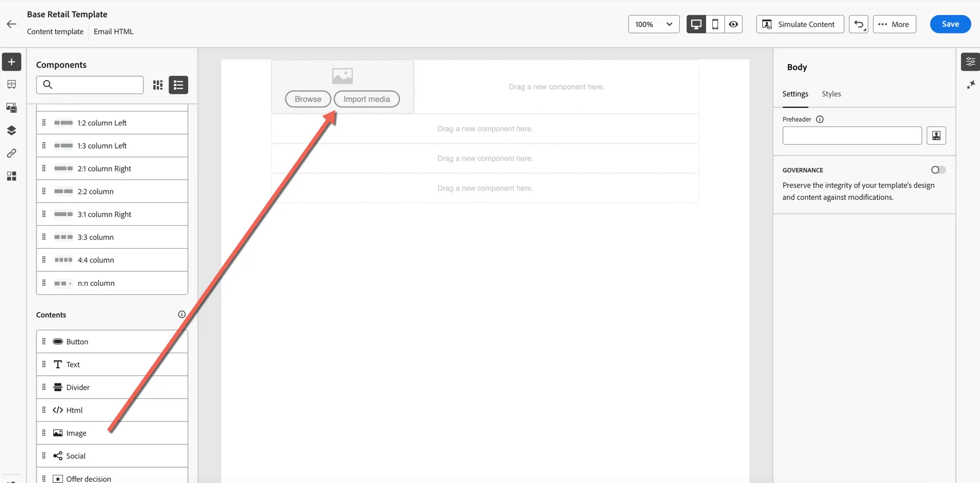Open the tree view icon in the left rail
This screenshot has height=483, width=980.
coord(11,85)
